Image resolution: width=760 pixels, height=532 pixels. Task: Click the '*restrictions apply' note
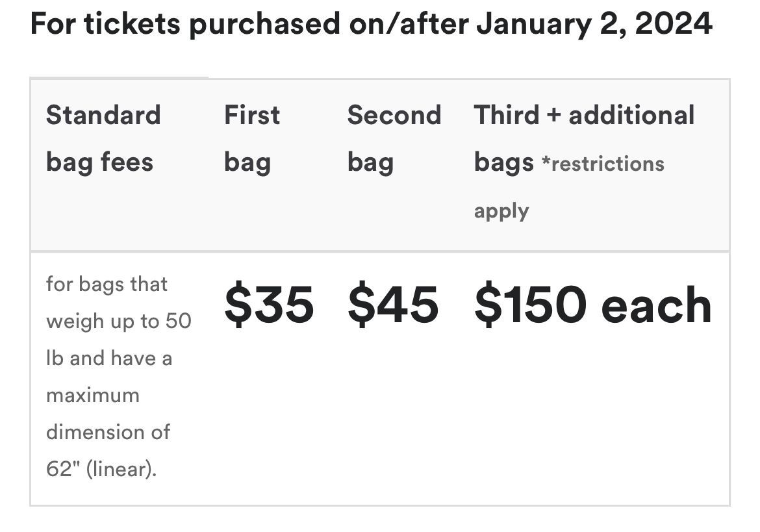(569, 187)
